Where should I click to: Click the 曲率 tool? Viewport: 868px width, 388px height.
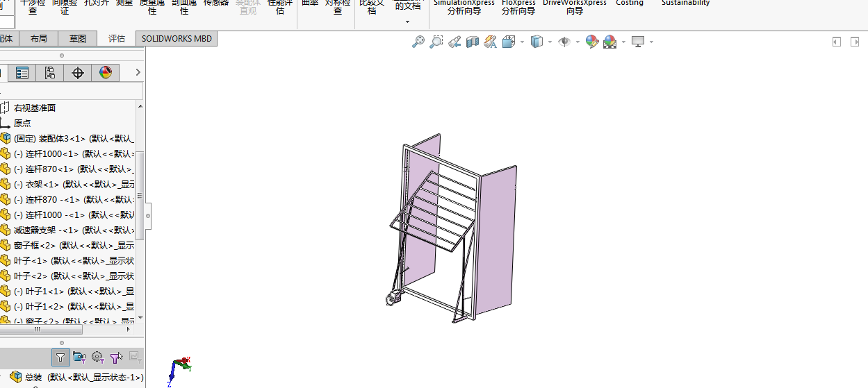[x=310, y=3]
